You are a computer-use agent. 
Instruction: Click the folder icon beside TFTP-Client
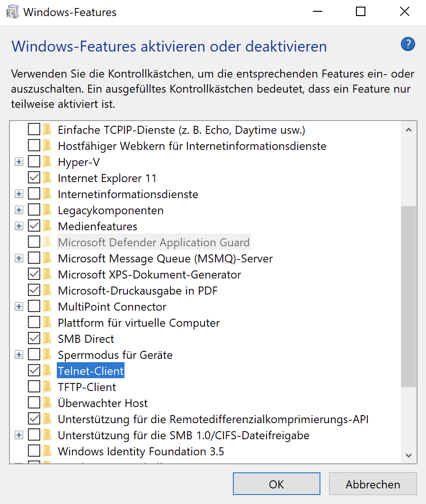click(x=47, y=387)
